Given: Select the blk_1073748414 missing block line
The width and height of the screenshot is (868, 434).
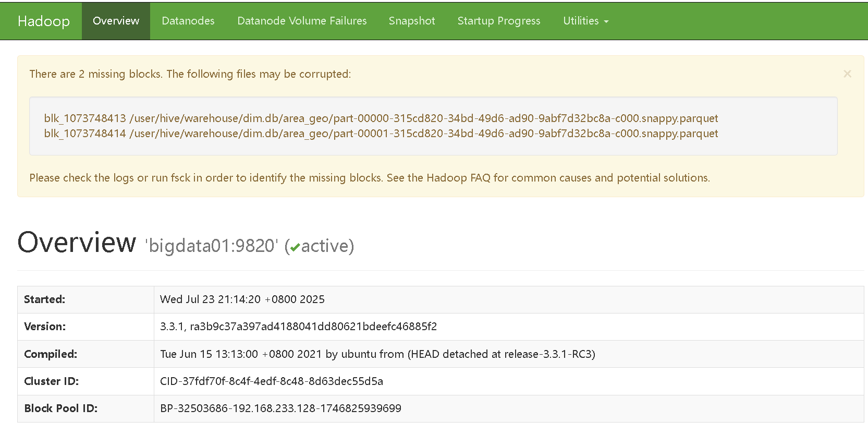Looking at the screenshot, I should pyautogui.click(x=381, y=134).
